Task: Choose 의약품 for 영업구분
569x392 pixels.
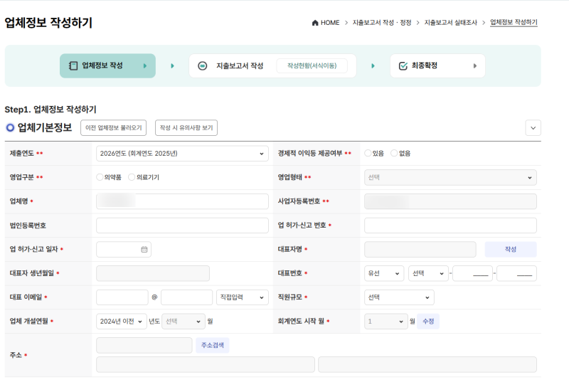Action: pos(100,177)
